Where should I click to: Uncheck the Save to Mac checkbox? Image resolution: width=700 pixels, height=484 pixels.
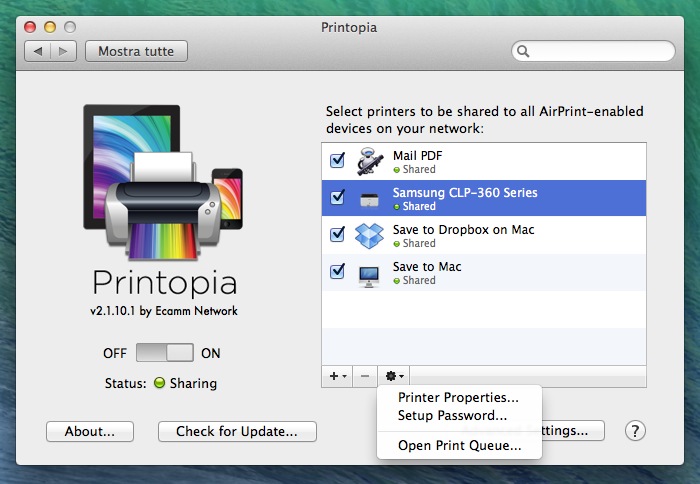(337, 271)
